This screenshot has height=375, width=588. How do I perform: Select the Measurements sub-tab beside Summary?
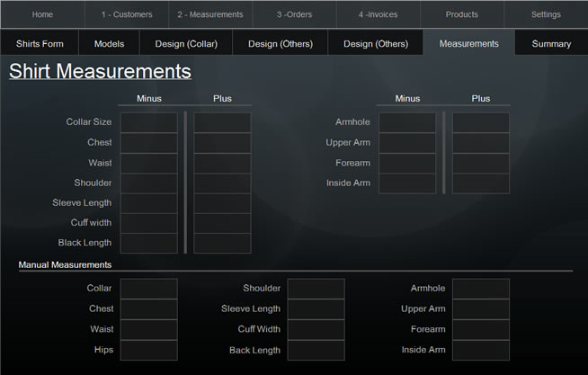(x=469, y=44)
